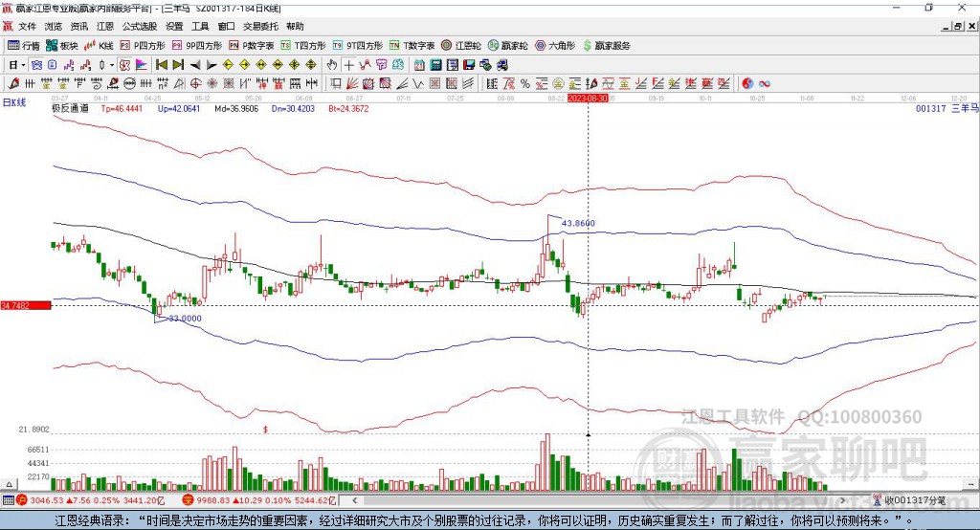The width and height of the screenshot is (980, 530).
Task: Open the 公式选股 menu
Action: [x=140, y=26]
